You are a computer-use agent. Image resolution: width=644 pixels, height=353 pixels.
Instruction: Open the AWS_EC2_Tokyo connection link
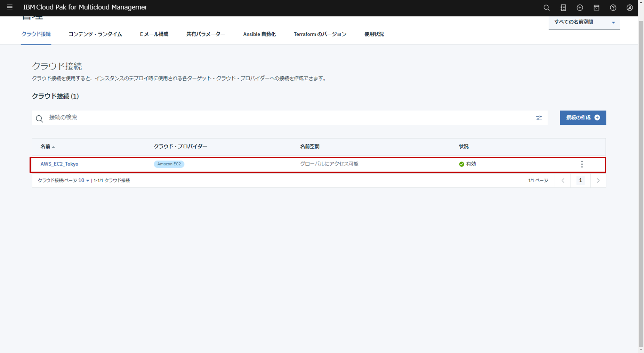(x=59, y=164)
